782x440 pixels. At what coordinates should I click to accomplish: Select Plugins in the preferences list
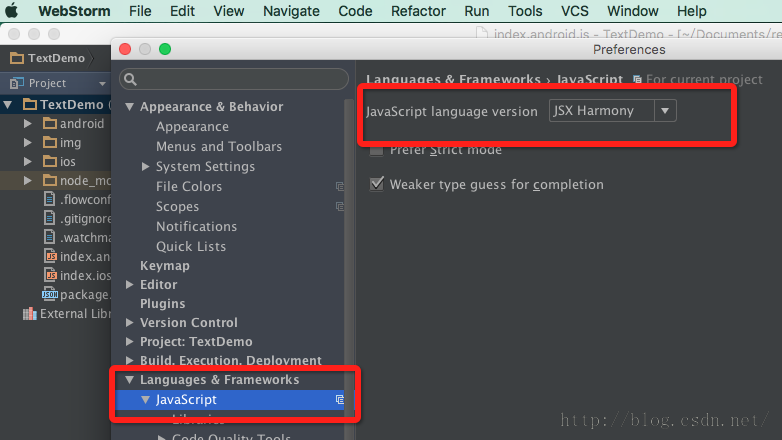click(162, 304)
